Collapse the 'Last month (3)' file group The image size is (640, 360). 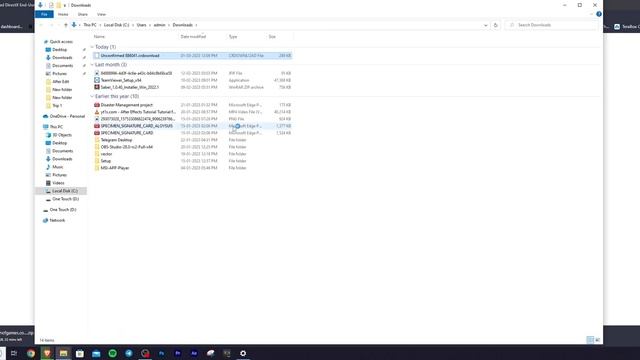pyautogui.click(x=92, y=64)
